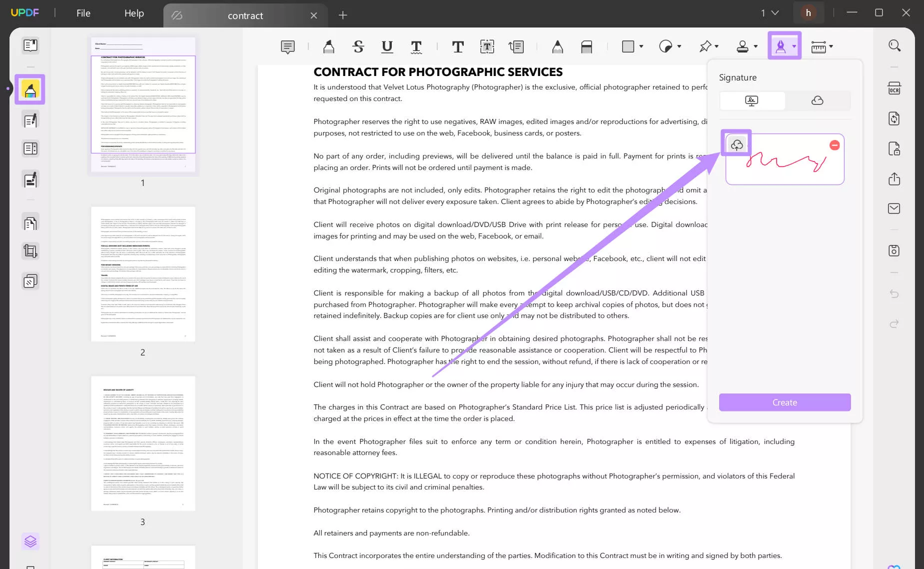Select the Pin attachment tool

point(705,46)
